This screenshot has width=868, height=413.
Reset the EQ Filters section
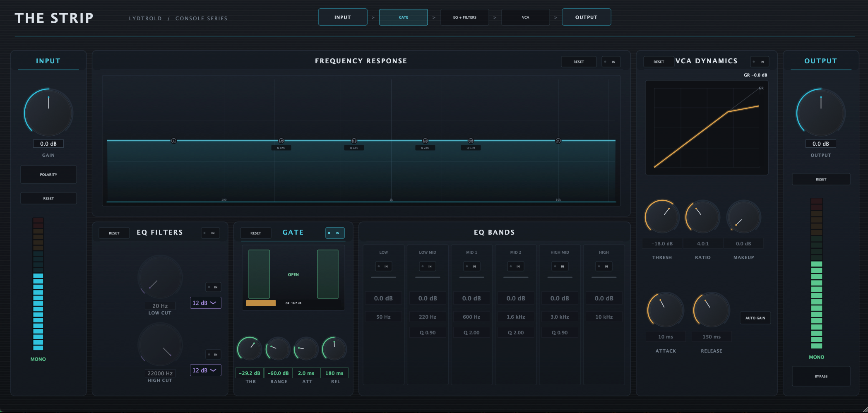(114, 233)
